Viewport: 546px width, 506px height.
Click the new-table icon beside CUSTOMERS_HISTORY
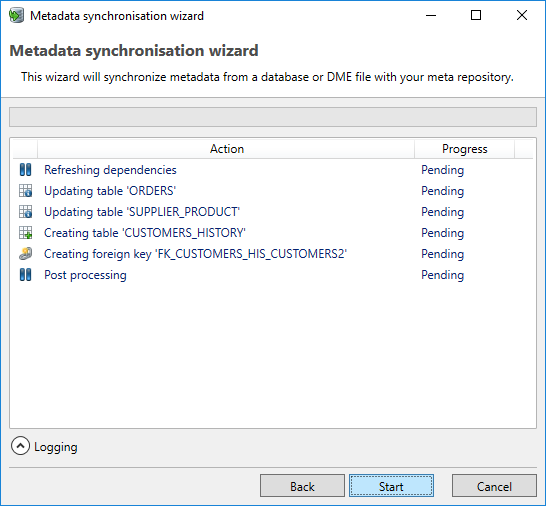pos(25,233)
